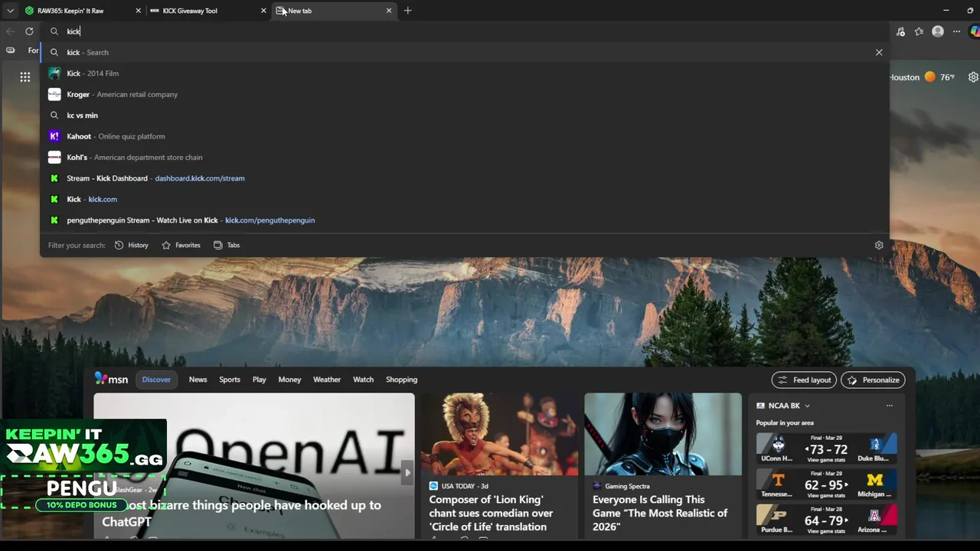Choose 'kick - Search' suggestion
Image resolution: width=980 pixels, height=551 pixels.
click(x=465, y=52)
